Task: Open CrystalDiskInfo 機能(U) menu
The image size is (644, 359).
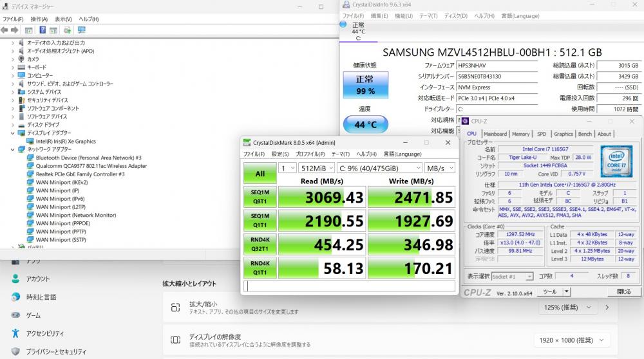Action: pos(403,16)
